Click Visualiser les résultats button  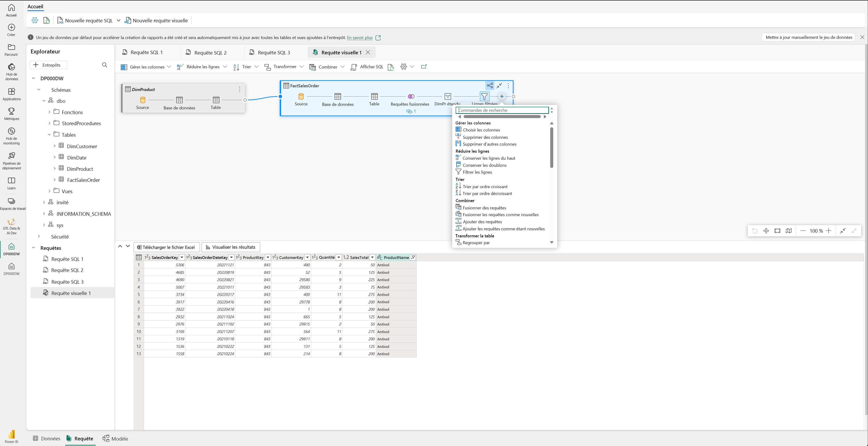(231, 247)
